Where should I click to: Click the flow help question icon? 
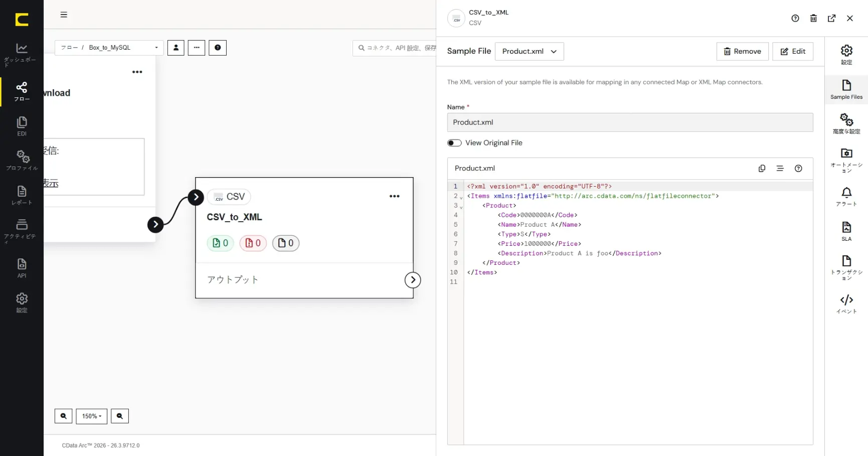click(x=218, y=48)
